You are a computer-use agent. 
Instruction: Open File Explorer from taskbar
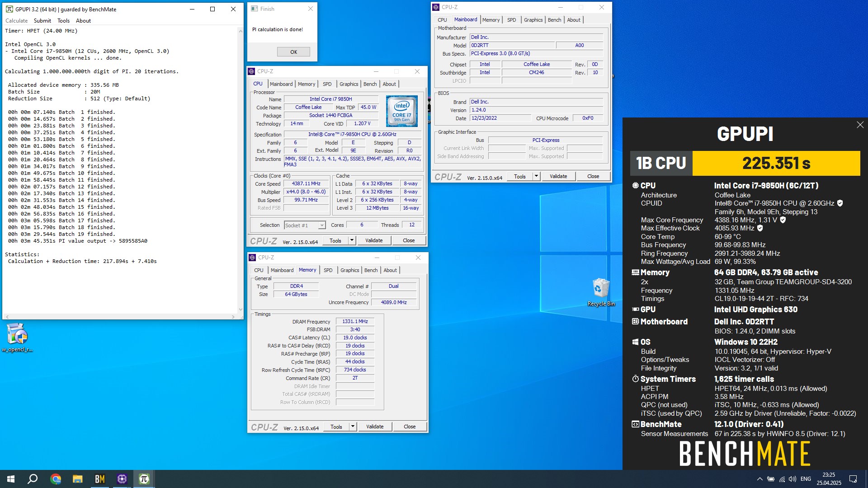pyautogui.click(x=78, y=479)
